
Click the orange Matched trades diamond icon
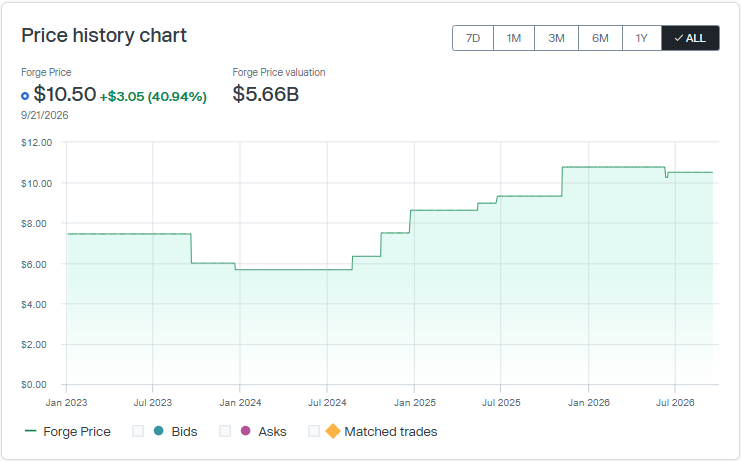click(333, 431)
